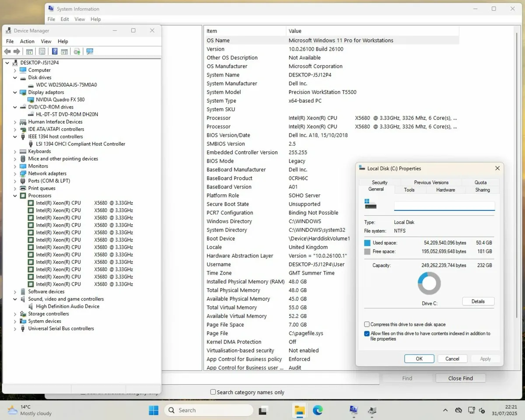Show hidden system tray icons chevron
Image resolution: width=525 pixels, height=420 pixels.
point(445,410)
